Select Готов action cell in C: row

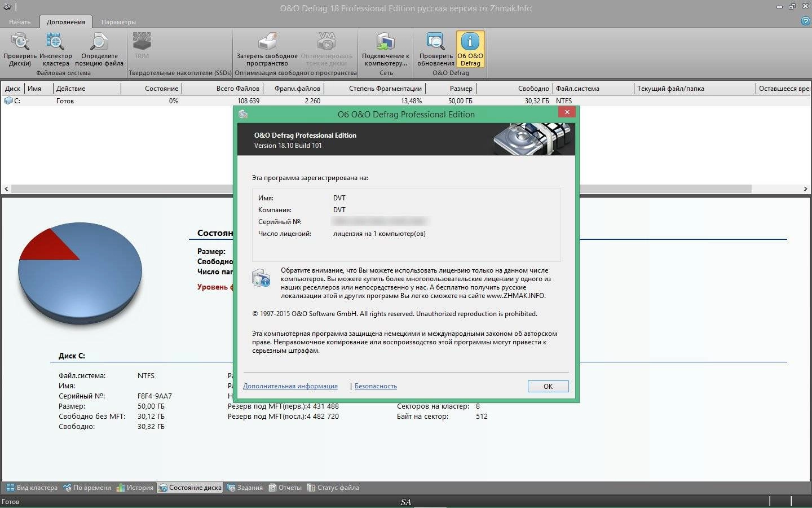click(65, 101)
